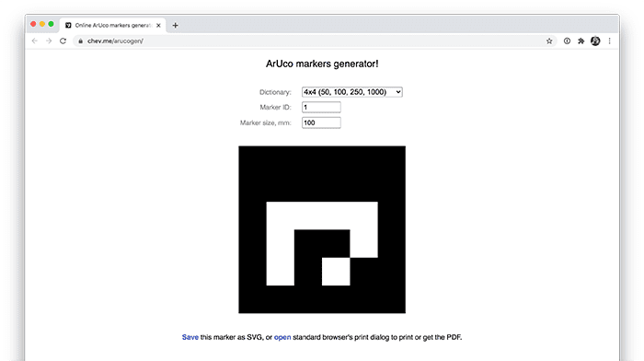Expand the Dictionary dropdown
This screenshot has height=361, width=644.
pyautogui.click(x=352, y=92)
